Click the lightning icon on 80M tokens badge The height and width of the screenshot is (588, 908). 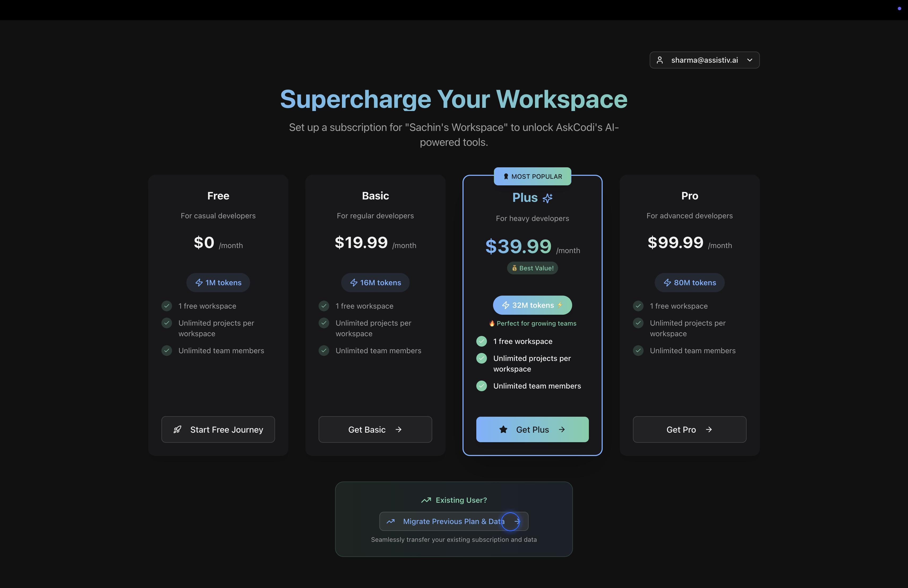667,283
